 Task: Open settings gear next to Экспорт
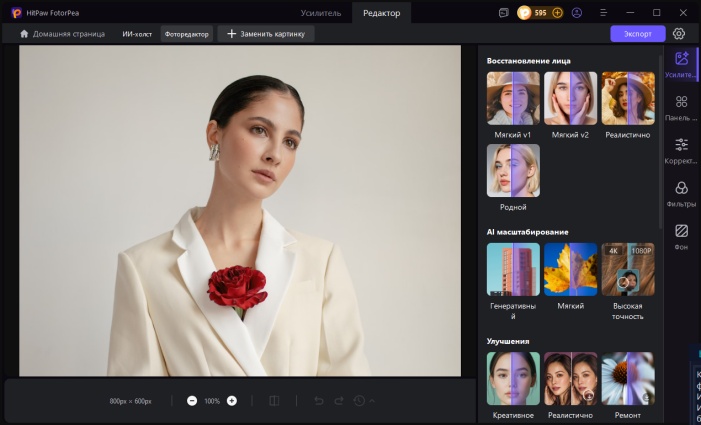[x=679, y=33]
